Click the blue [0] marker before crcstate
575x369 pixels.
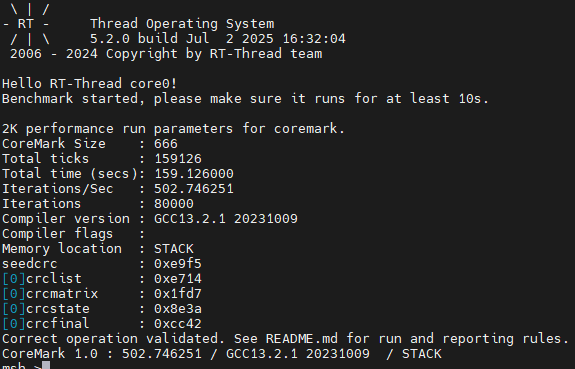(14, 309)
